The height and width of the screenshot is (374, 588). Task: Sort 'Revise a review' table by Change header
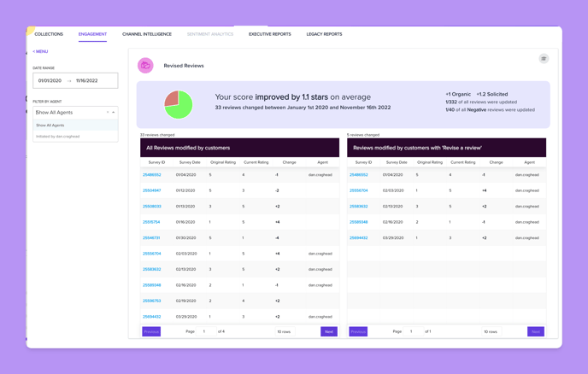click(496, 162)
